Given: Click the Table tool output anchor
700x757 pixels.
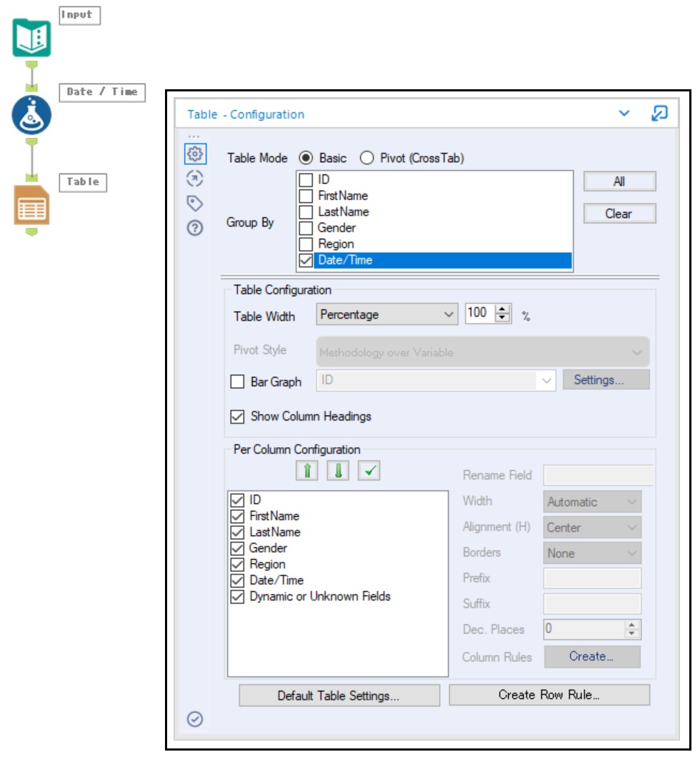Looking at the screenshot, I should (x=31, y=232).
